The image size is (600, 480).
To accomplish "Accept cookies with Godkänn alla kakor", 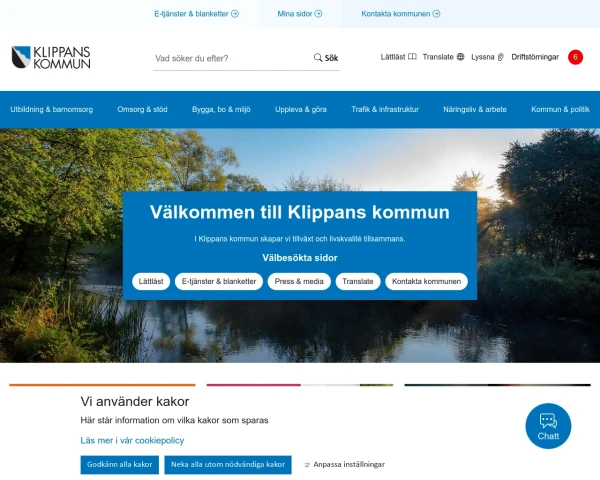I will 119,465.
